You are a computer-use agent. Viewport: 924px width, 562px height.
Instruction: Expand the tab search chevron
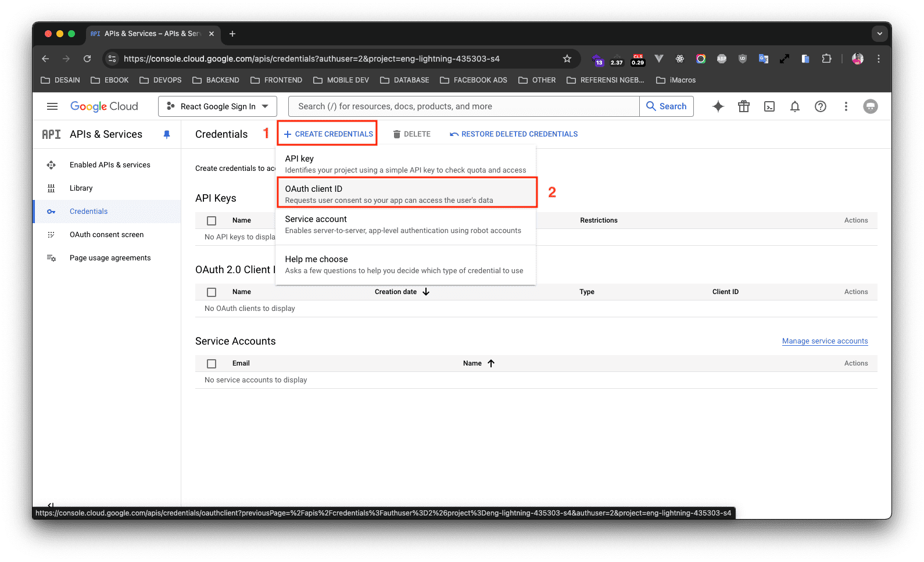point(880,34)
